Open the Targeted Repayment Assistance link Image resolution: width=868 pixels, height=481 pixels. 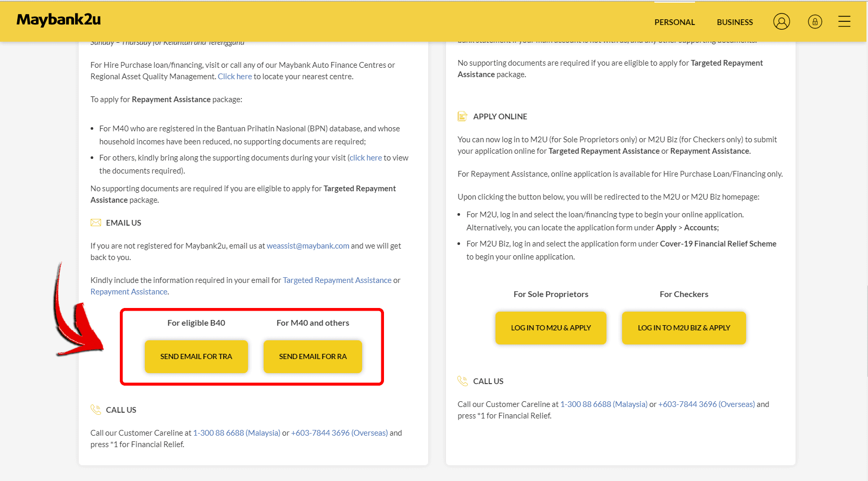[337, 280]
